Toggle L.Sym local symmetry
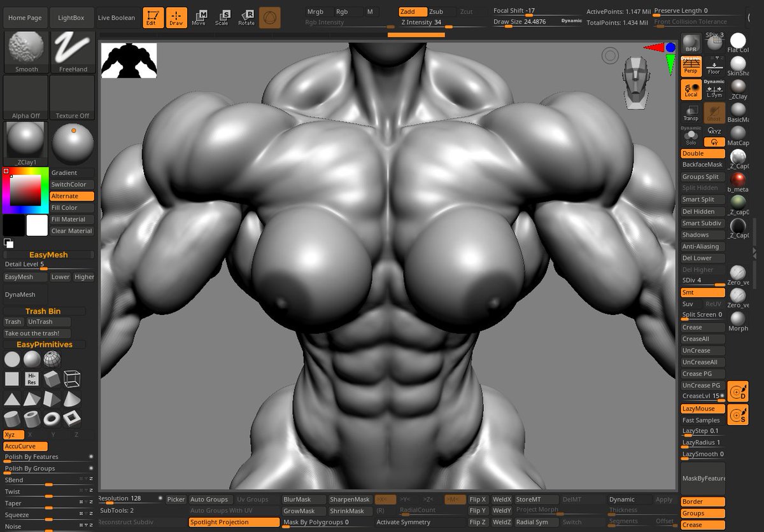Viewport: 764px width, 532px height. pyautogui.click(x=714, y=89)
